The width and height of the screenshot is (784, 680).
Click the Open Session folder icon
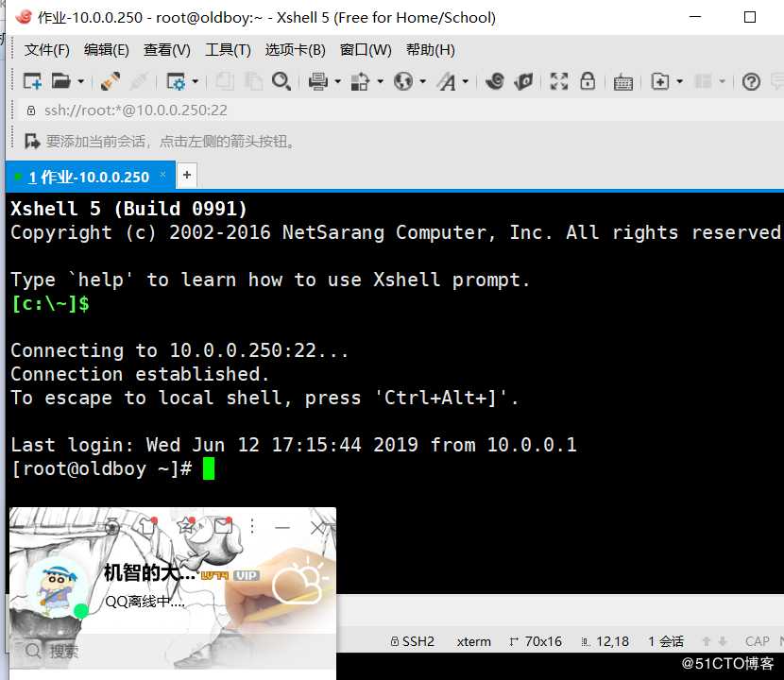tap(61, 81)
